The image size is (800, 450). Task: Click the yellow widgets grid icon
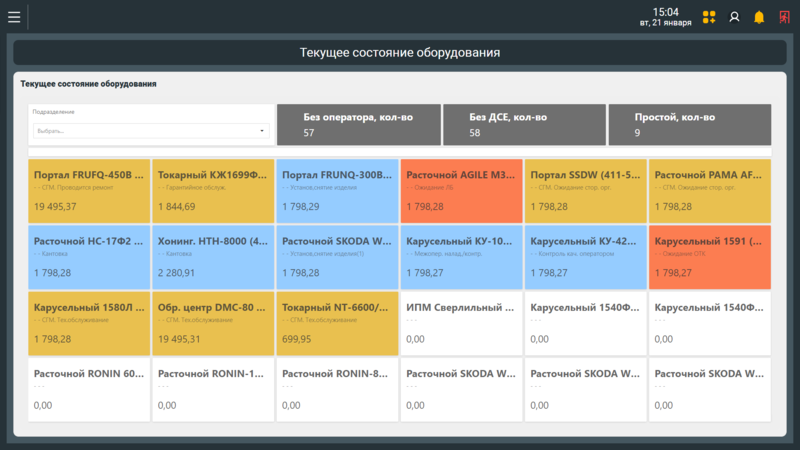709,17
